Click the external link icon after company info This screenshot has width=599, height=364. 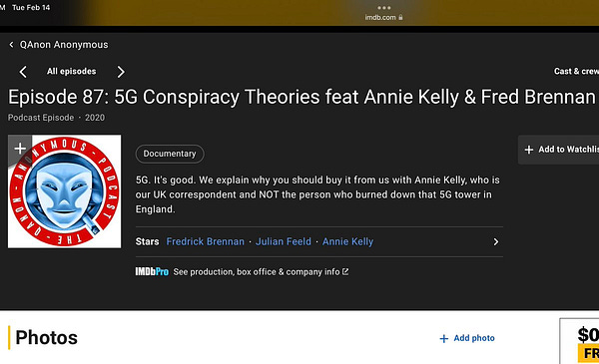(x=345, y=271)
